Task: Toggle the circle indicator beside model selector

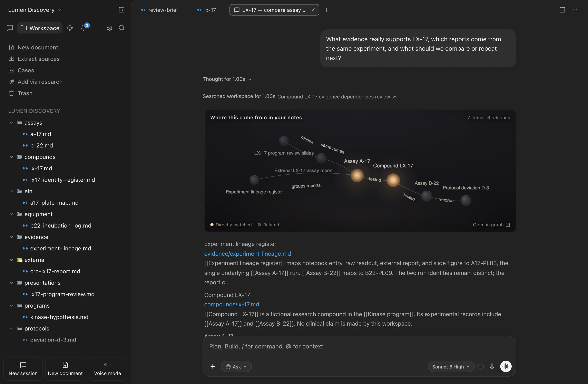Action: [x=481, y=366]
